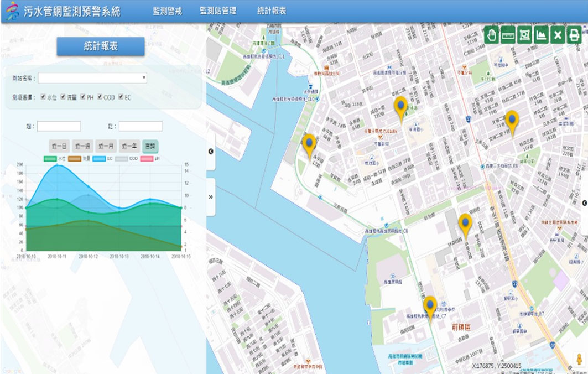The image size is (588, 374).
Task: Disable the EC checkbox
Action: (121, 97)
